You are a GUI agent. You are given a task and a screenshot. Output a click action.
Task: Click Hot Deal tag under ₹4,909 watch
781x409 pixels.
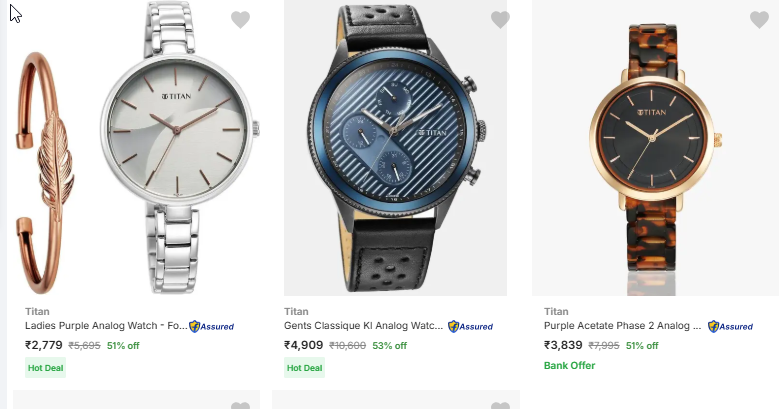tap(305, 368)
